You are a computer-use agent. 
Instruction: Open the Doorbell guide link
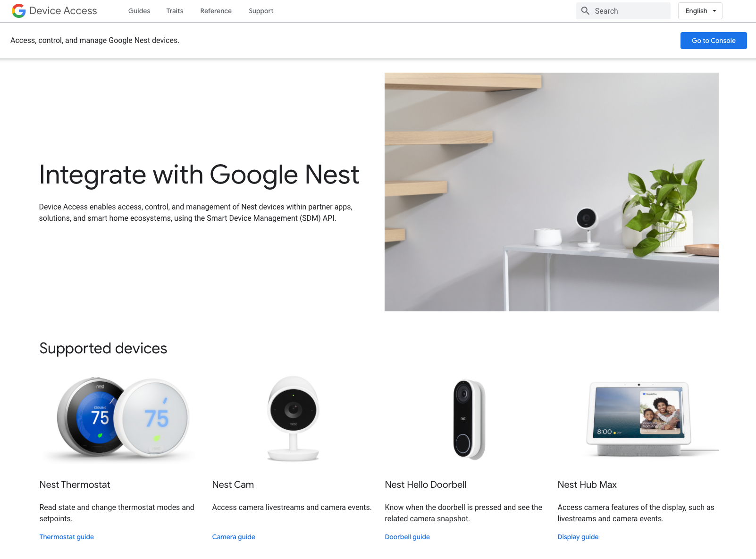point(407,537)
